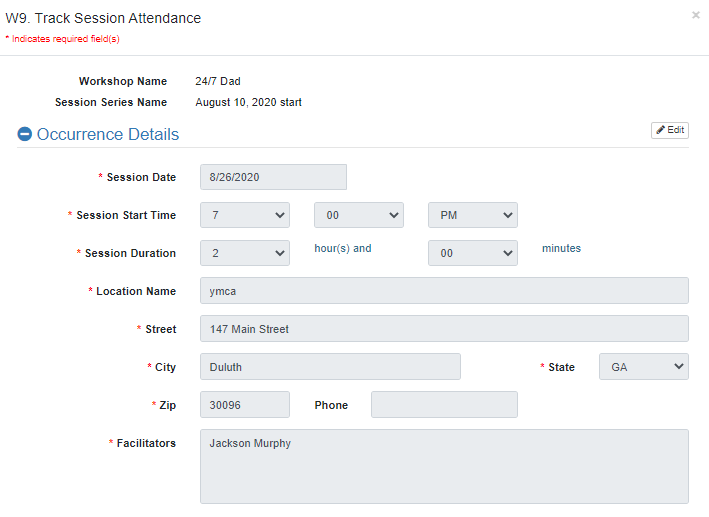Click the Zip code field

click(245, 405)
